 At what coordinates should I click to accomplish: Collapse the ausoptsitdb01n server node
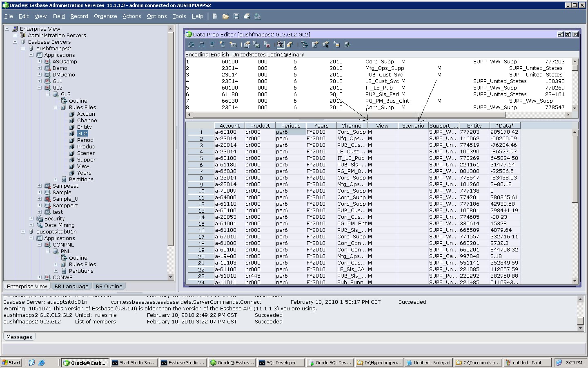coord(23,231)
